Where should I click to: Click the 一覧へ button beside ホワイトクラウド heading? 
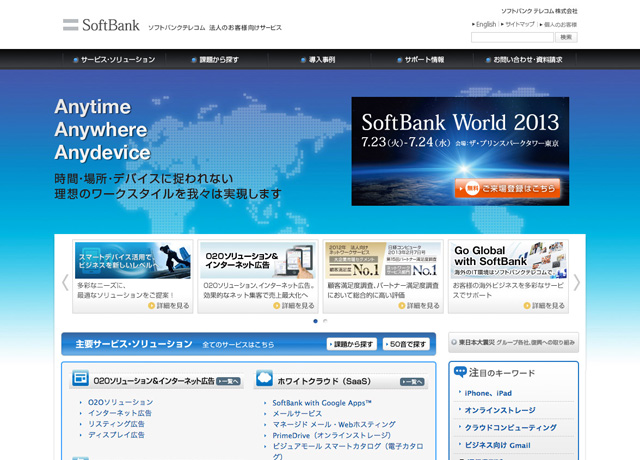(x=412, y=382)
